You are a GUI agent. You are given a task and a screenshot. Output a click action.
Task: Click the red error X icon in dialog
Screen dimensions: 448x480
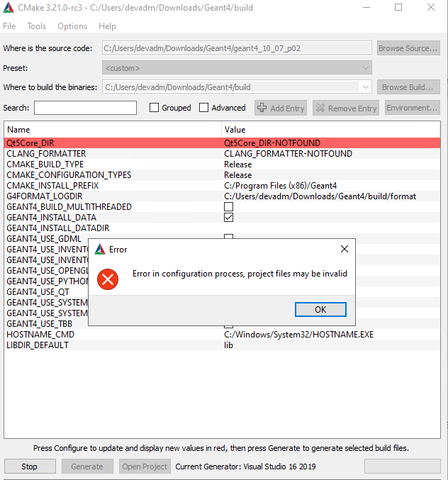tap(108, 279)
